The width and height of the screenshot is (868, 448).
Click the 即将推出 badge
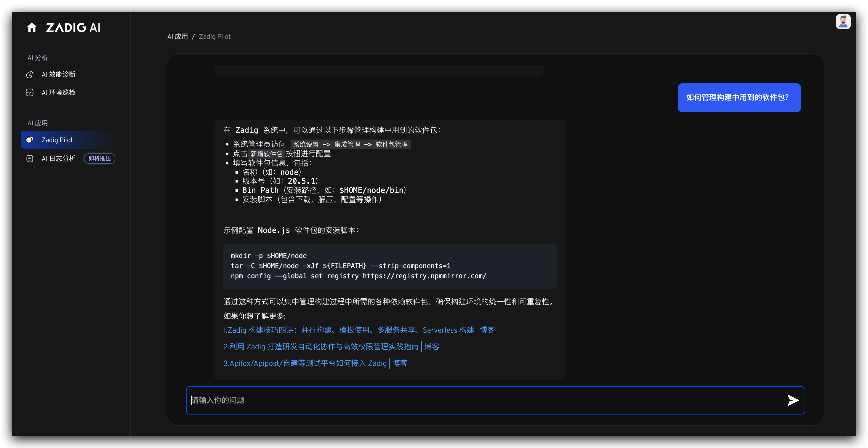[x=100, y=159]
